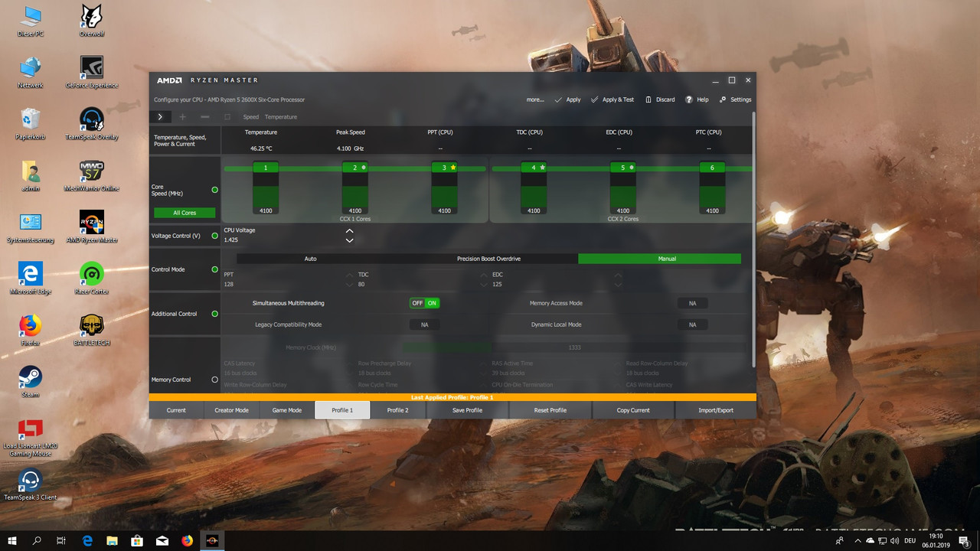Click the Discard button in Ryzen Master
Viewport: 980px width, 551px height.
point(660,99)
